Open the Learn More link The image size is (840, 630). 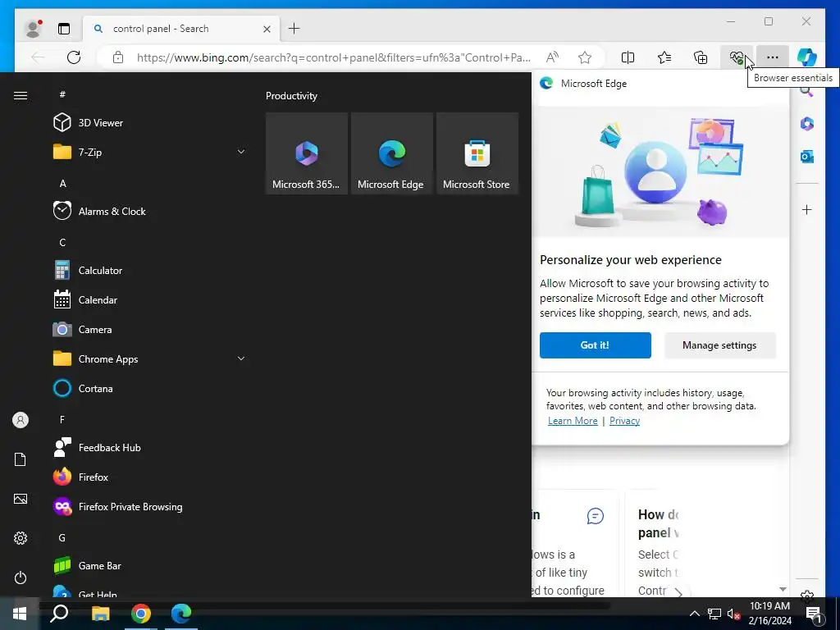pyautogui.click(x=573, y=421)
